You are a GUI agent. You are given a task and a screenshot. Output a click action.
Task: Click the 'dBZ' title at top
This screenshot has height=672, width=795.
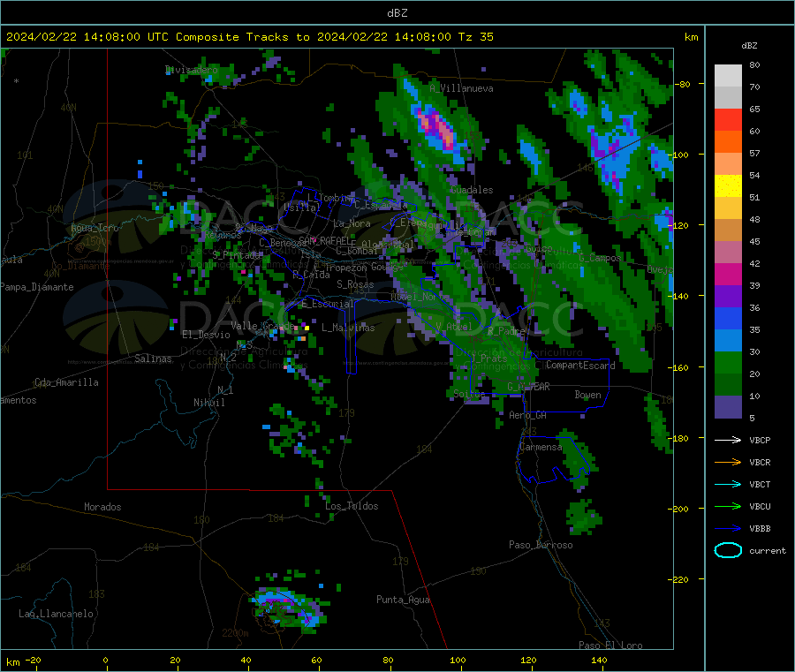(x=397, y=13)
